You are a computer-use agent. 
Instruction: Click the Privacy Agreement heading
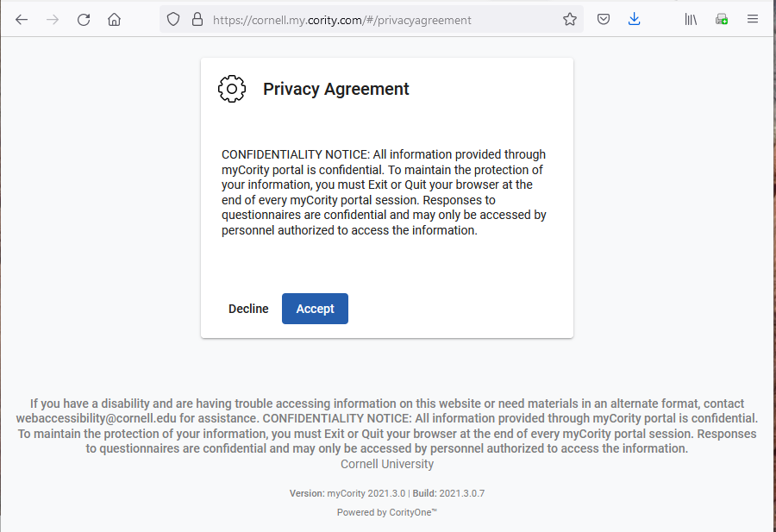pyautogui.click(x=336, y=89)
